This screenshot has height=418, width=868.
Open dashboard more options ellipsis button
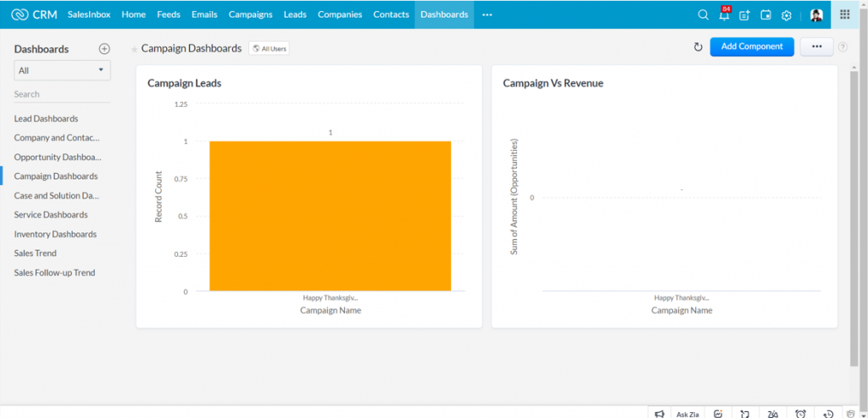click(x=816, y=47)
